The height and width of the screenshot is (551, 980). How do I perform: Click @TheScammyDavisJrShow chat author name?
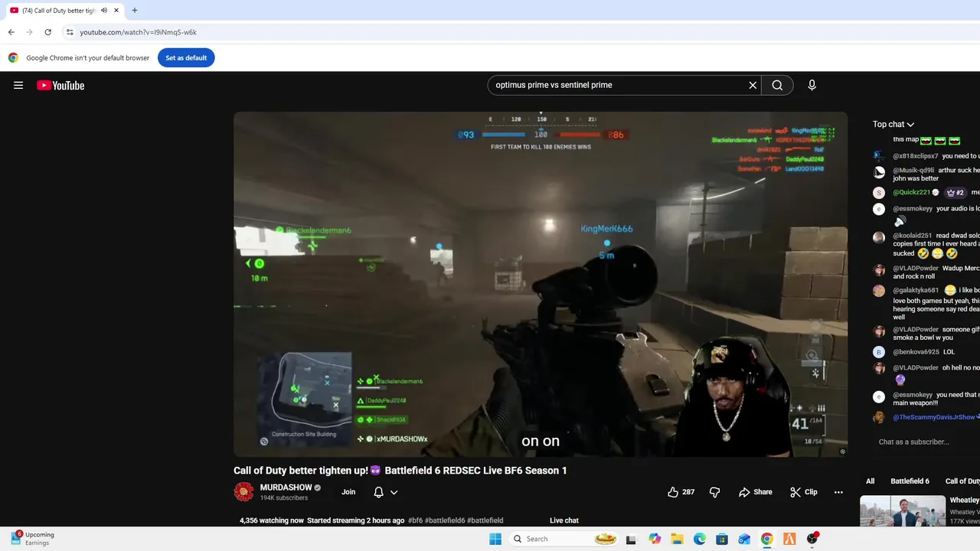click(x=933, y=417)
